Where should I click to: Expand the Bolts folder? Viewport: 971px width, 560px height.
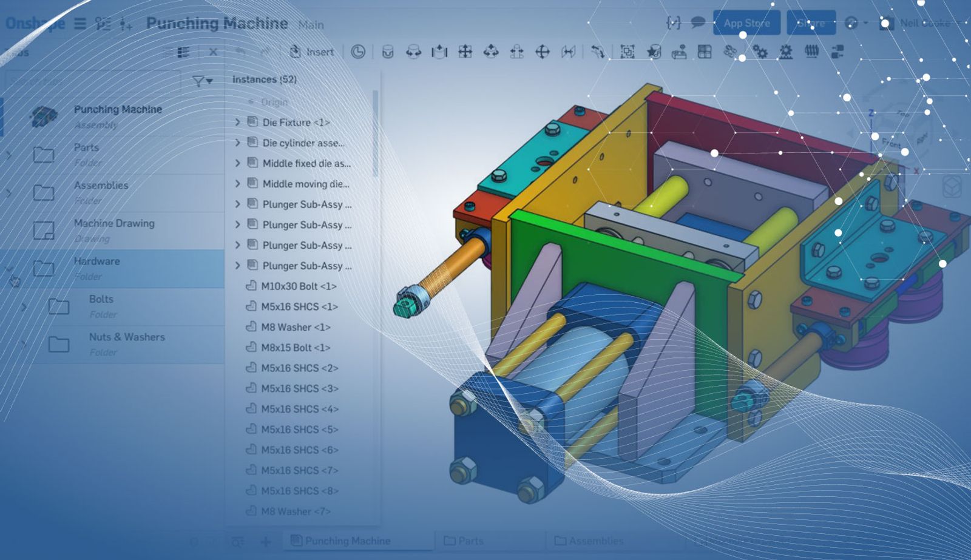point(24,307)
